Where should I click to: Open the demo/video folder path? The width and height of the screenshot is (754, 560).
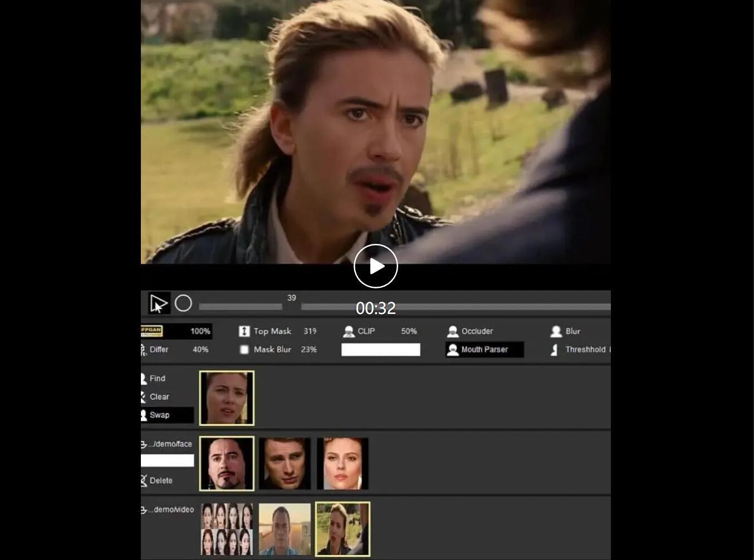[168, 510]
